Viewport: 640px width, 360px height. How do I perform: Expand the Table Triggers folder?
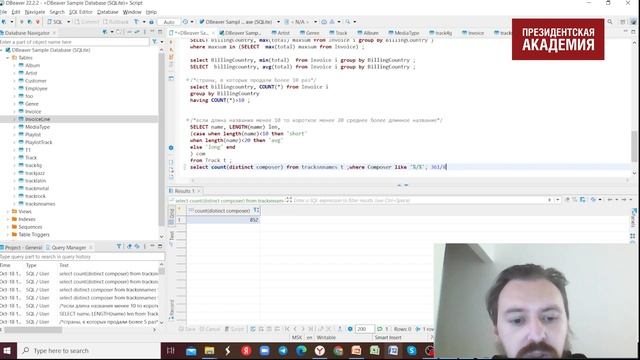click(7, 235)
